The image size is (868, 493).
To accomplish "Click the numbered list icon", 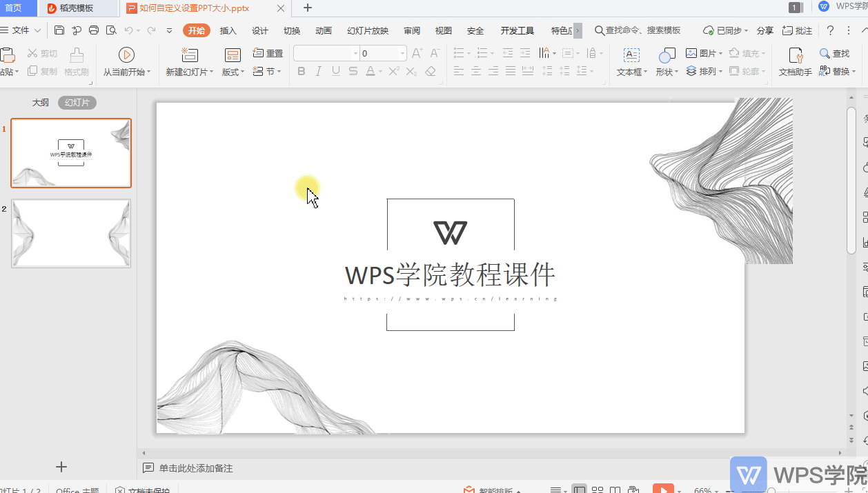I will 482,53.
